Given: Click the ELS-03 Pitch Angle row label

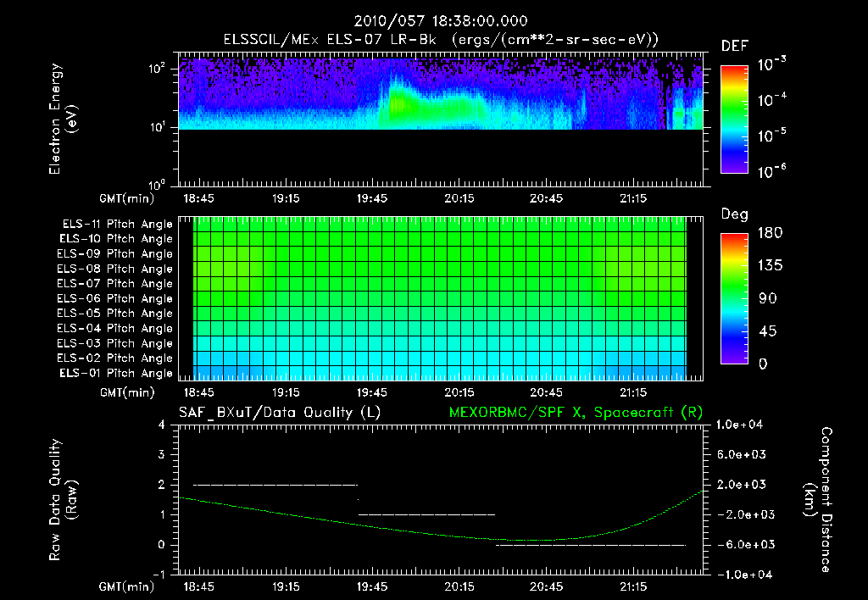Looking at the screenshot, I should (115, 343).
